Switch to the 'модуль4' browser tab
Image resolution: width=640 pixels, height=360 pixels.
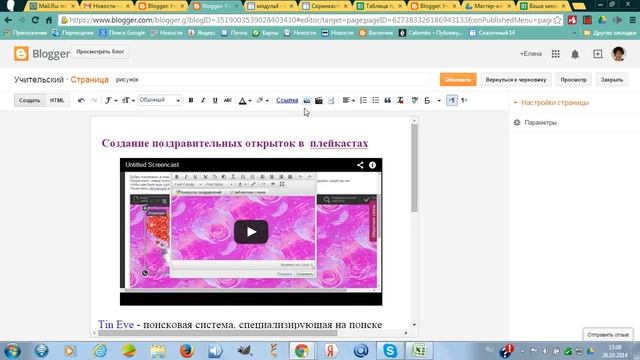(x=271, y=6)
